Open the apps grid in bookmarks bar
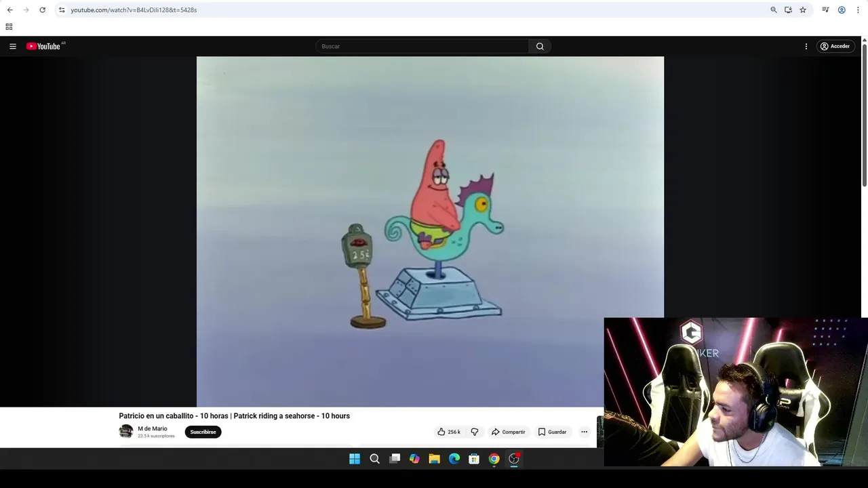The width and height of the screenshot is (868, 488). click(x=9, y=26)
